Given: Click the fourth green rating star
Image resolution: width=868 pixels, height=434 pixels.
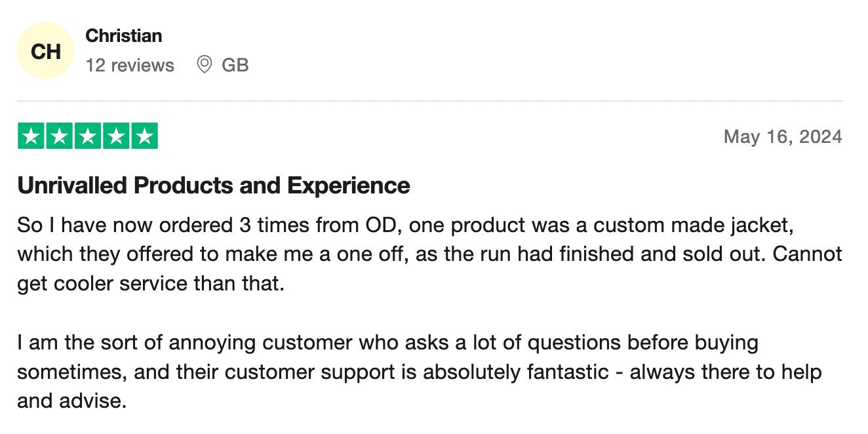Looking at the screenshot, I should click(x=116, y=136).
